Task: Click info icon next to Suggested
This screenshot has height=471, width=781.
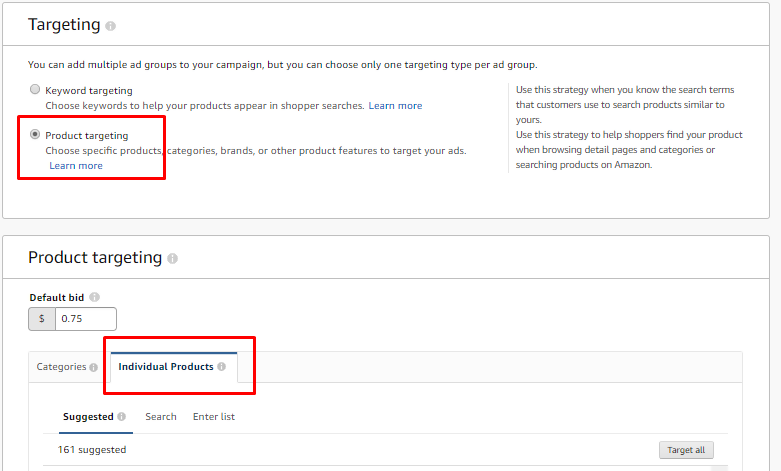Action: (122, 416)
